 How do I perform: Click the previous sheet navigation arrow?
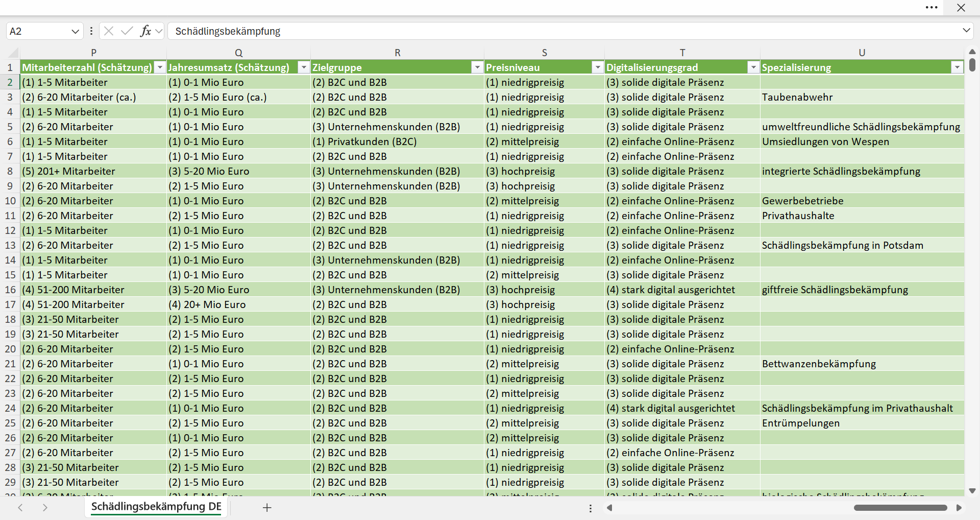(x=20, y=508)
